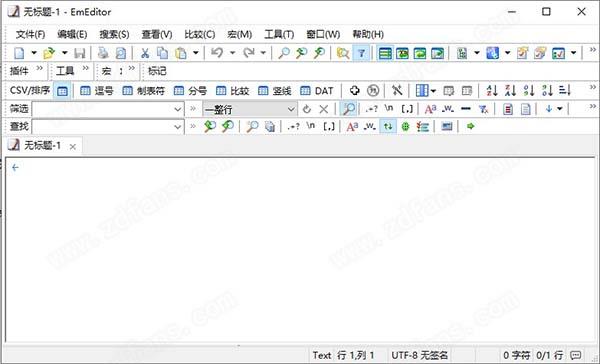Open the 查找 combo box dropdown
Viewport: 600px width, 364px height.
pyautogui.click(x=178, y=126)
